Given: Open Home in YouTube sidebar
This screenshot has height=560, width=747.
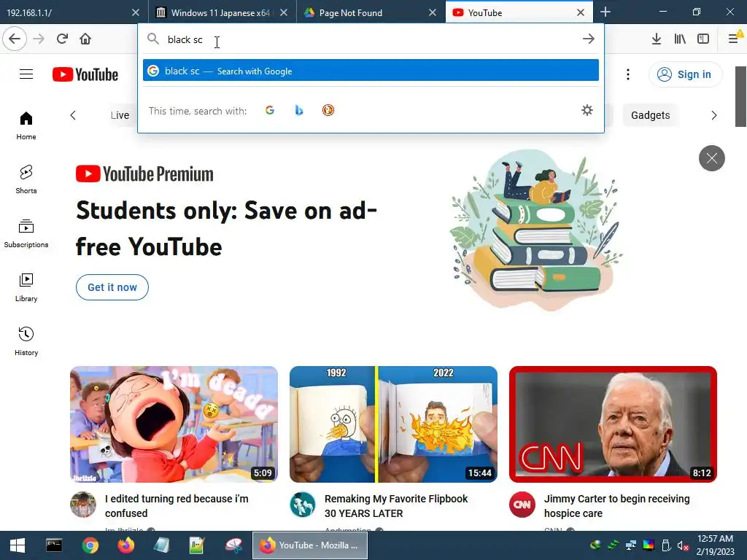Looking at the screenshot, I should [x=26, y=125].
